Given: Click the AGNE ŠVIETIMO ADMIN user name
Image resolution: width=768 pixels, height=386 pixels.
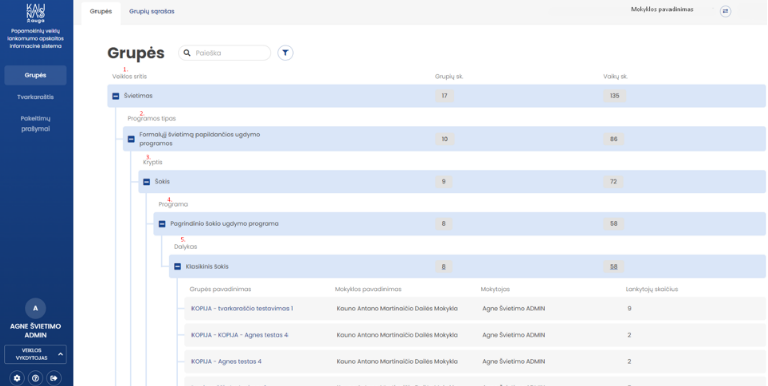Looking at the screenshot, I should click(x=35, y=331).
